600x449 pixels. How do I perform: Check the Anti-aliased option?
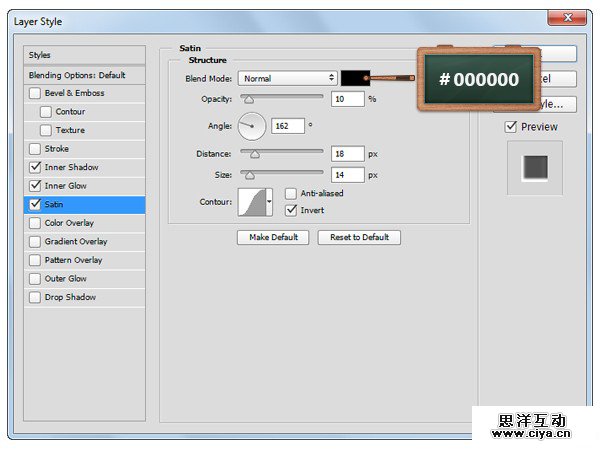[x=291, y=194]
